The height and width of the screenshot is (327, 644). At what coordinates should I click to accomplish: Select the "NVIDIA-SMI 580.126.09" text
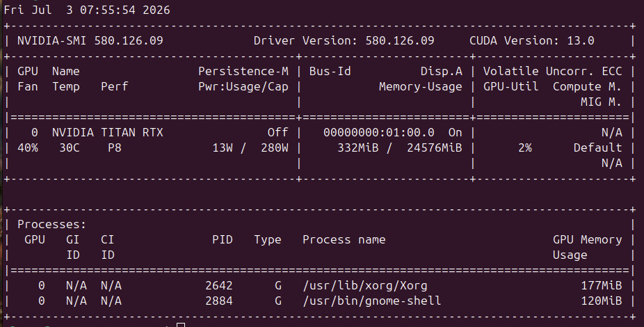90,40
